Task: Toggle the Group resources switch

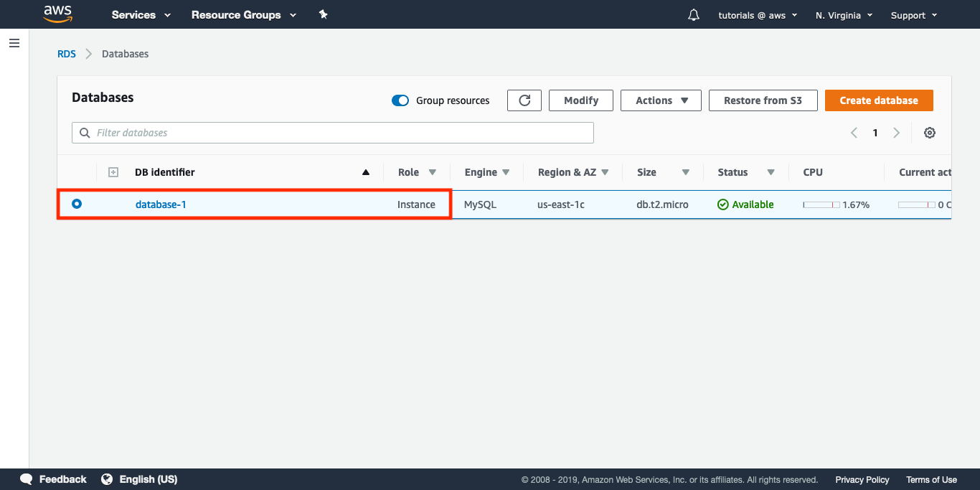Action: click(400, 100)
